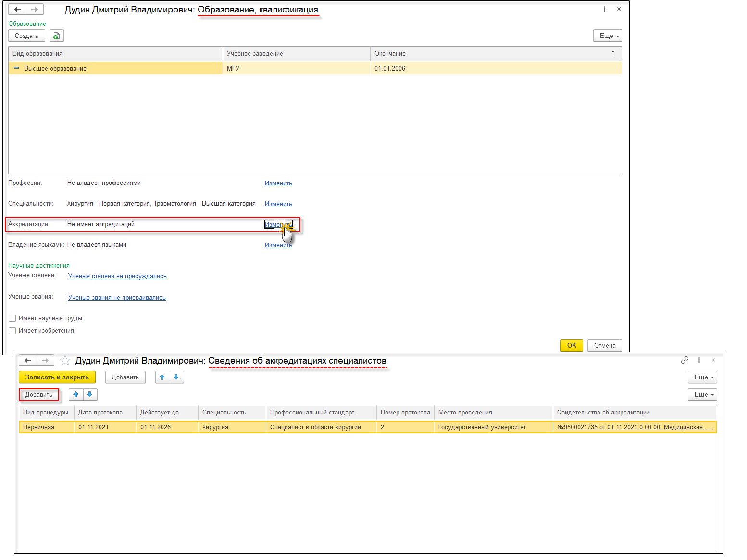
Task: Select the МГУ cell
Action: tap(297, 68)
